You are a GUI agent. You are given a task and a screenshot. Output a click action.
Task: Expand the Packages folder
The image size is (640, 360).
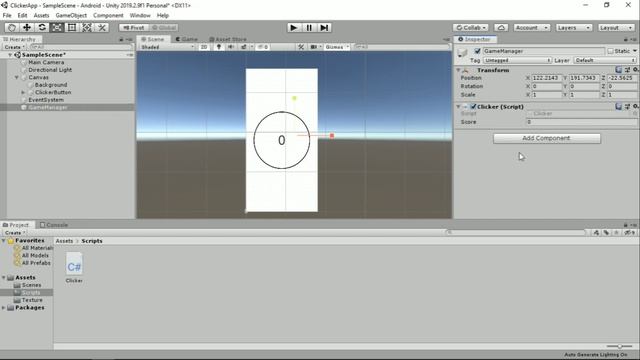[4, 308]
